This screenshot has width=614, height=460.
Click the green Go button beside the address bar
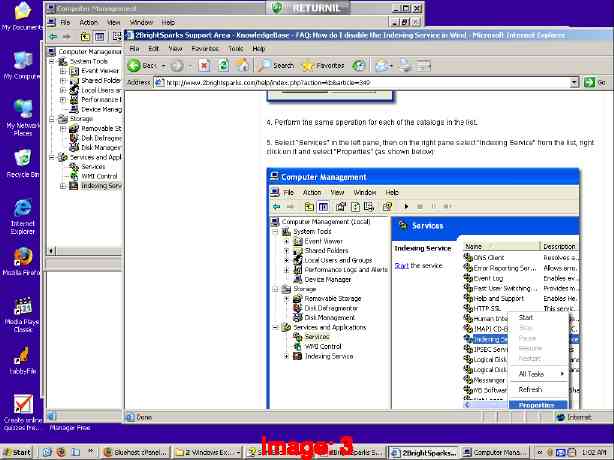(x=589, y=83)
